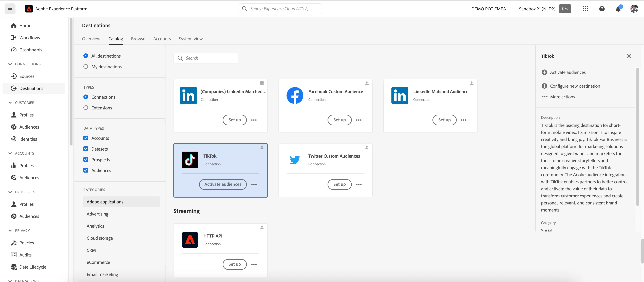This screenshot has height=282, width=644.
Task: Collapse the PRIVACY sidebar section
Action: click(x=10, y=231)
